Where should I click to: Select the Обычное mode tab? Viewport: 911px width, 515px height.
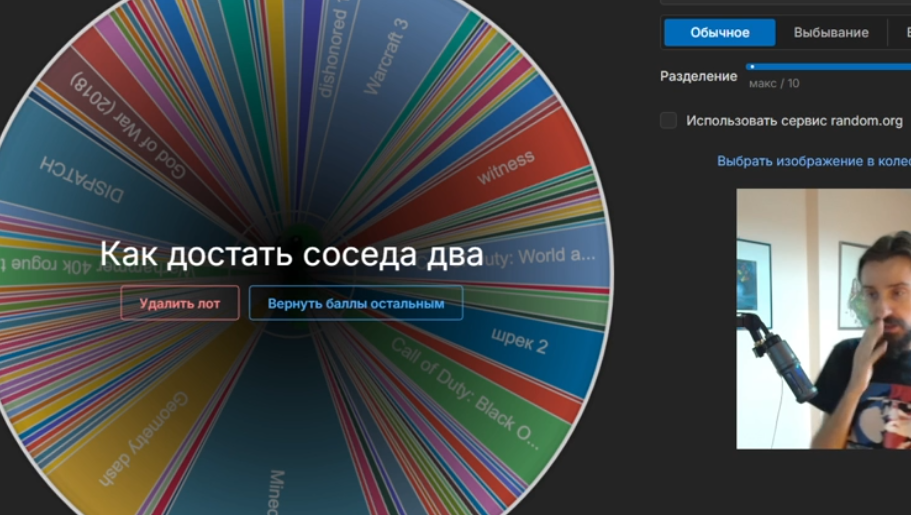click(719, 33)
